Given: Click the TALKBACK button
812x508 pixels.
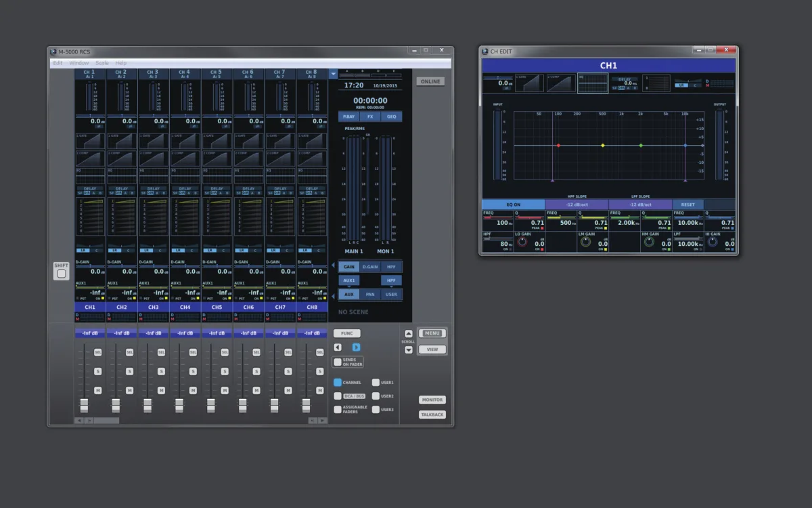Looking at the screenshot, I should click(432, 415).
